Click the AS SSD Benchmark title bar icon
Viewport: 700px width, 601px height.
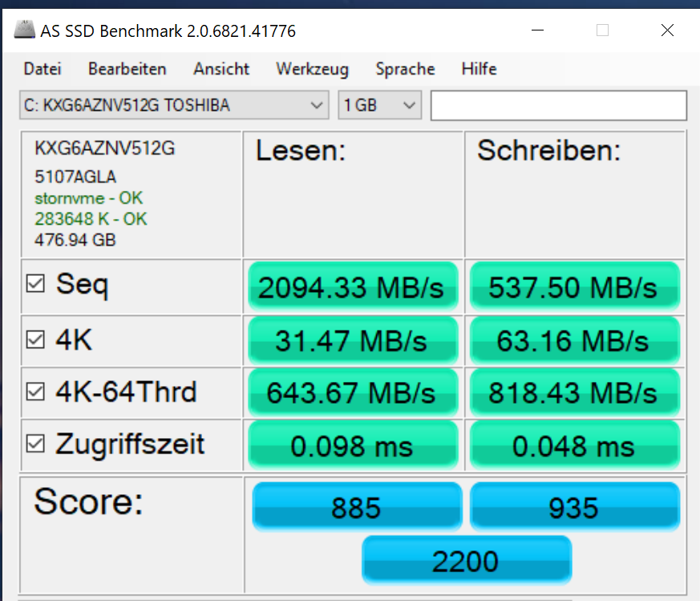click(x=24, y=30)
